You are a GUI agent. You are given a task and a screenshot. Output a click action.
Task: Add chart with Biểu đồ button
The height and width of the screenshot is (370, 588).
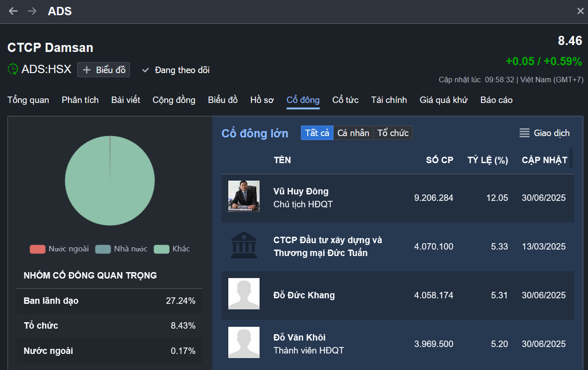104,70
